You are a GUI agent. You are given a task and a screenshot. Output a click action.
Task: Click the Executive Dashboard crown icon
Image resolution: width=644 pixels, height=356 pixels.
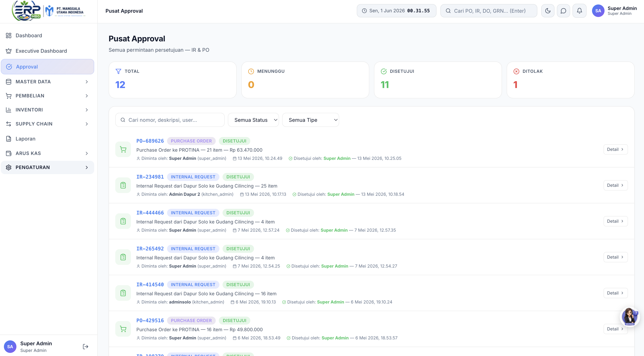point(9,51)
